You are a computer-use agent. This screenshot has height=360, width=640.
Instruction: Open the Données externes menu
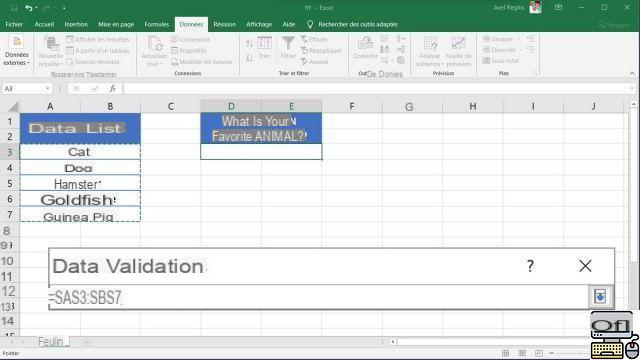coord(17,51)
